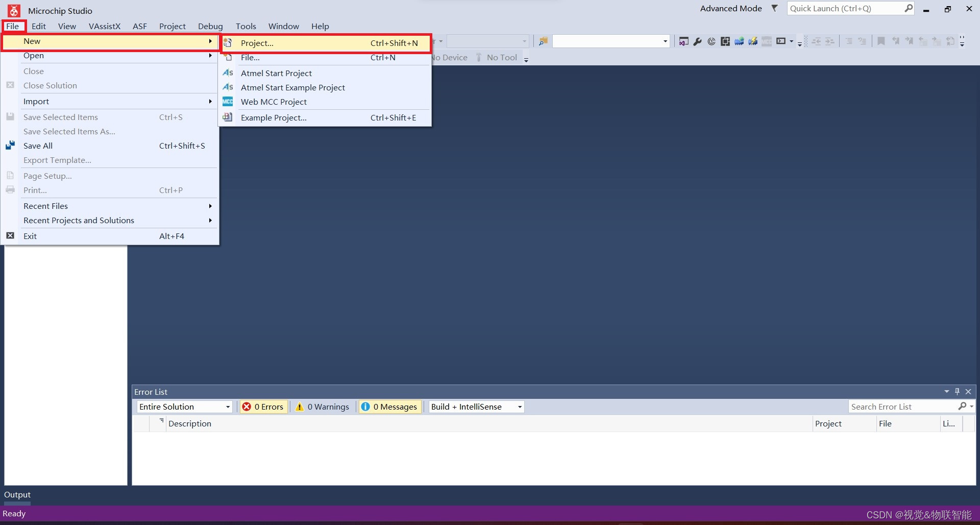The image size is (980, 525).
Task: Open Solution Explorer window toolbar icon
Action: tap(684, 41)
